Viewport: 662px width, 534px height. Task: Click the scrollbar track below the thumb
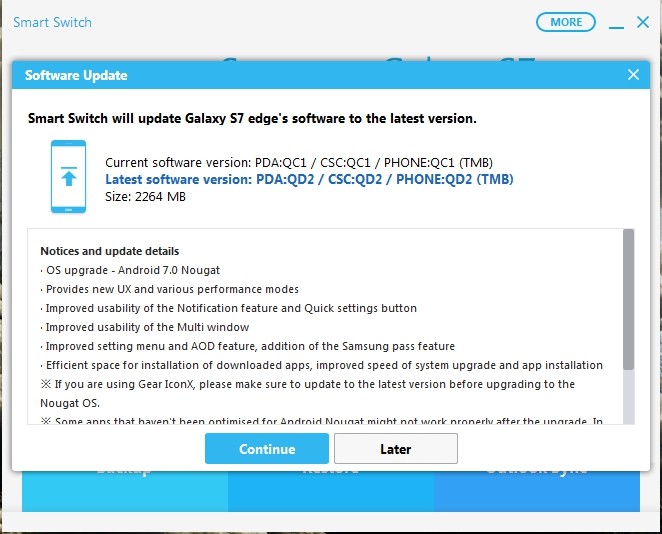[628, 397]
